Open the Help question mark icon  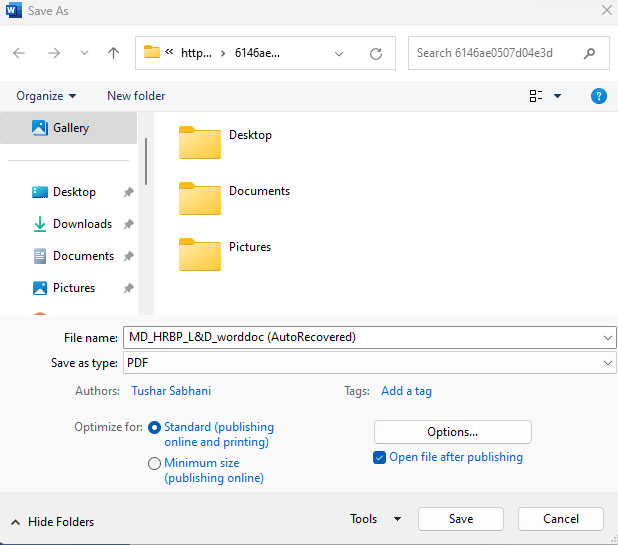tap(599, 96)
